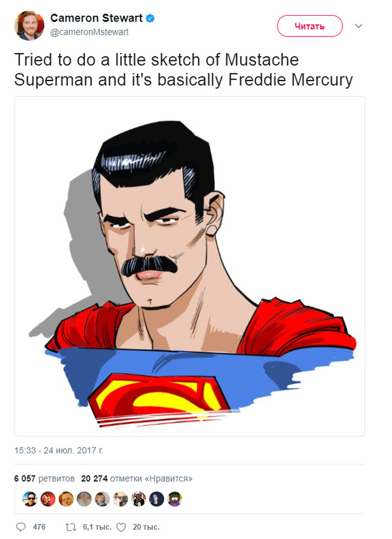The width and height of the screenshot is (392, 539).
Task: Expand the tweet options chevron
Action: click(358, 26)
